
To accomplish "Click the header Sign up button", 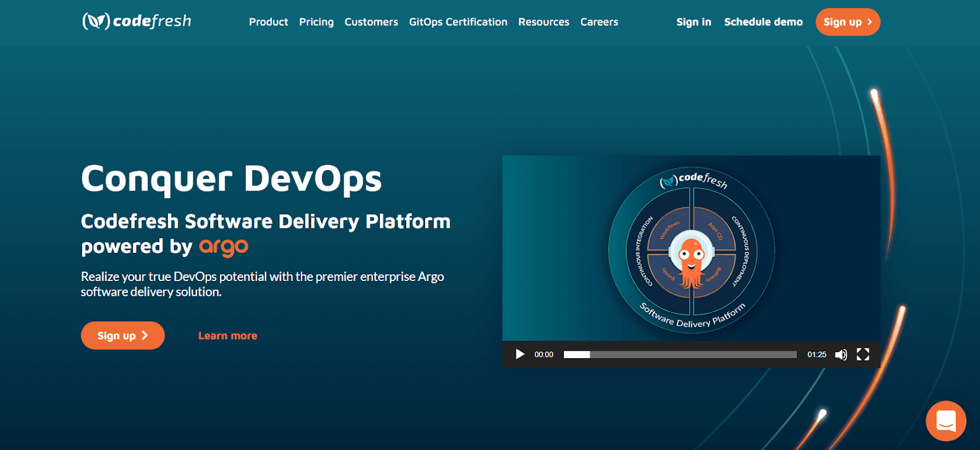I will [848, 22].
